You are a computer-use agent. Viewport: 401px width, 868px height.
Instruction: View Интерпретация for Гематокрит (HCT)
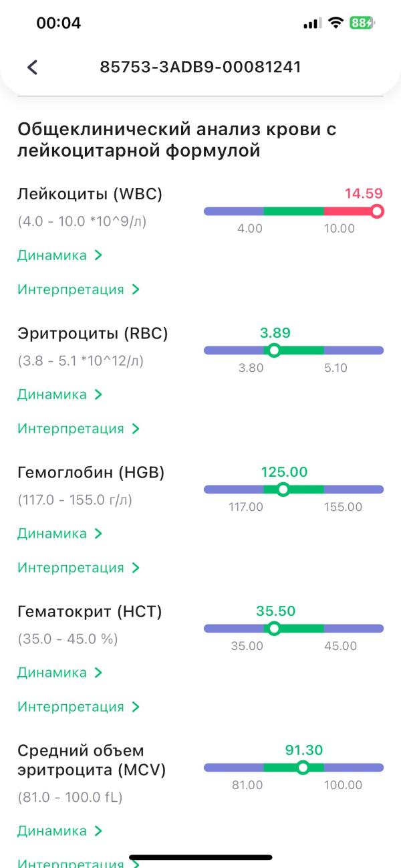(x=78, y=707)
